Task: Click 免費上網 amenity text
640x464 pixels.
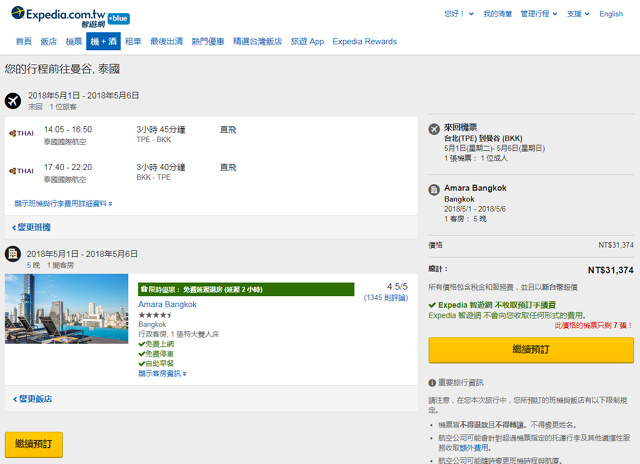Action: tap(160, 344)
